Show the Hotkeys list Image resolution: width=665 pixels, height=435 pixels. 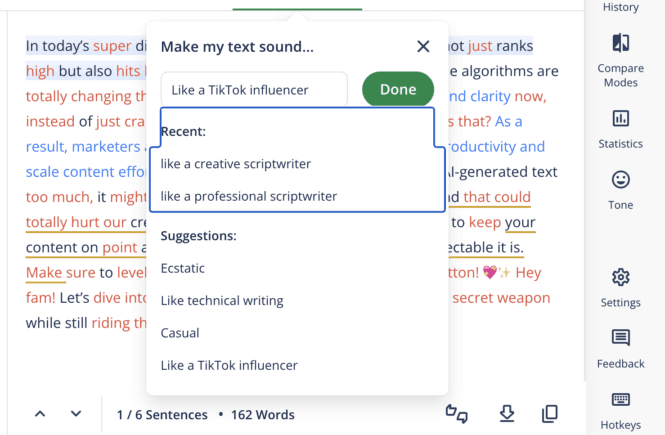[620, 410]
